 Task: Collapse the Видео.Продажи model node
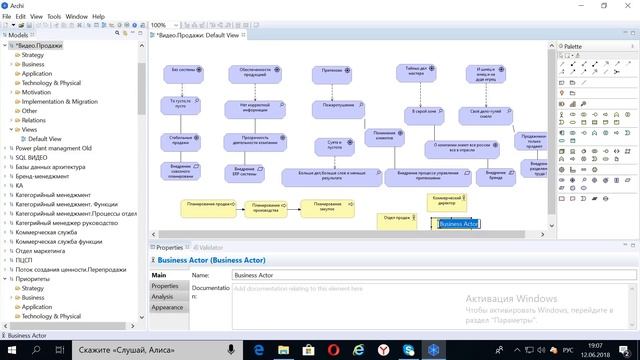coord(5,46)
